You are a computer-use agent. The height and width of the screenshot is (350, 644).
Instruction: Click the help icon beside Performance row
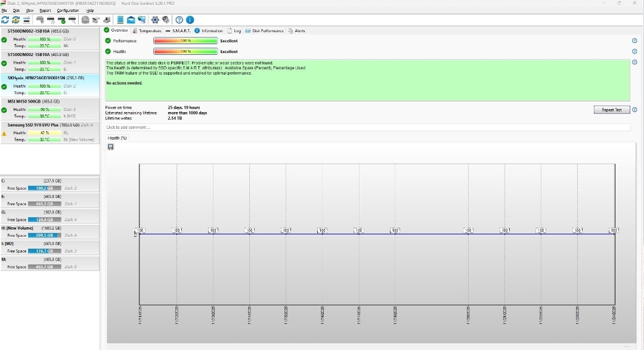(634, 41)
